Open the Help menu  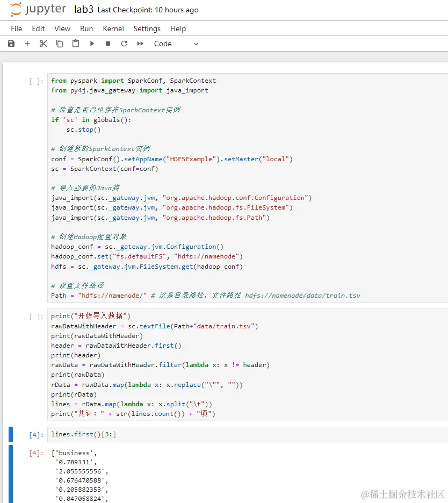[178, 28]
